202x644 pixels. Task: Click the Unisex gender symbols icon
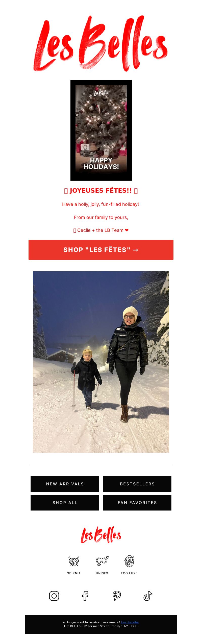tap(102, 561)
